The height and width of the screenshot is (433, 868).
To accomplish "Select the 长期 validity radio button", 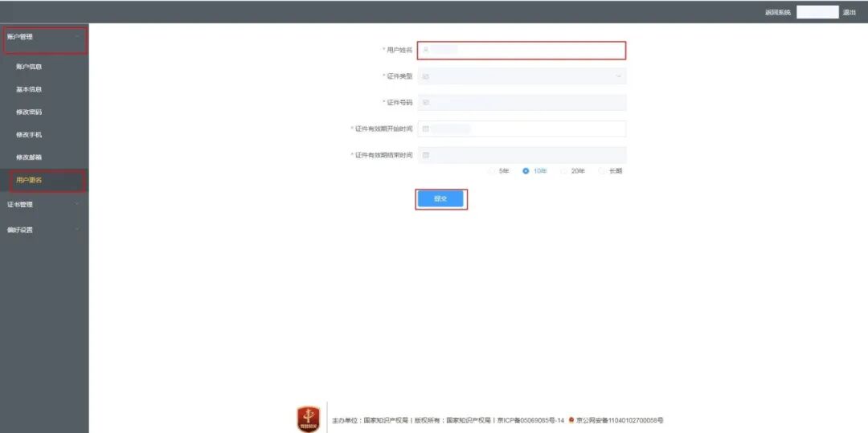I will [x=602, y=171].
